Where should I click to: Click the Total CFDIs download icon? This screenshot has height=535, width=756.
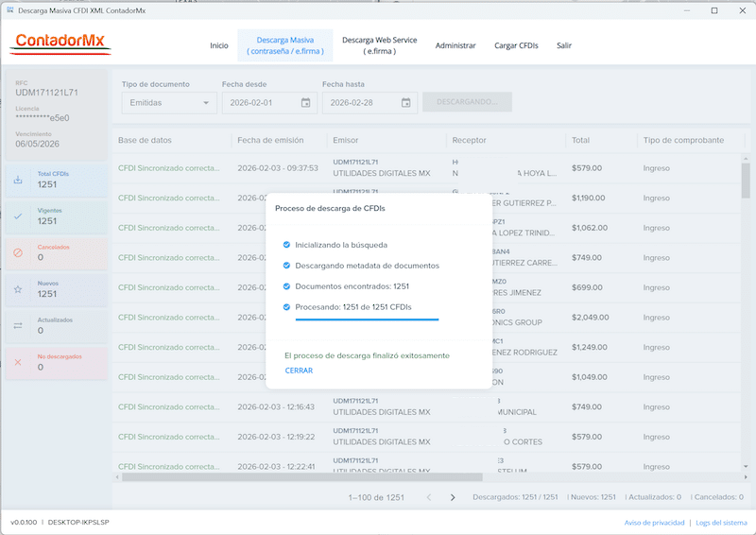tap(19, 180)
